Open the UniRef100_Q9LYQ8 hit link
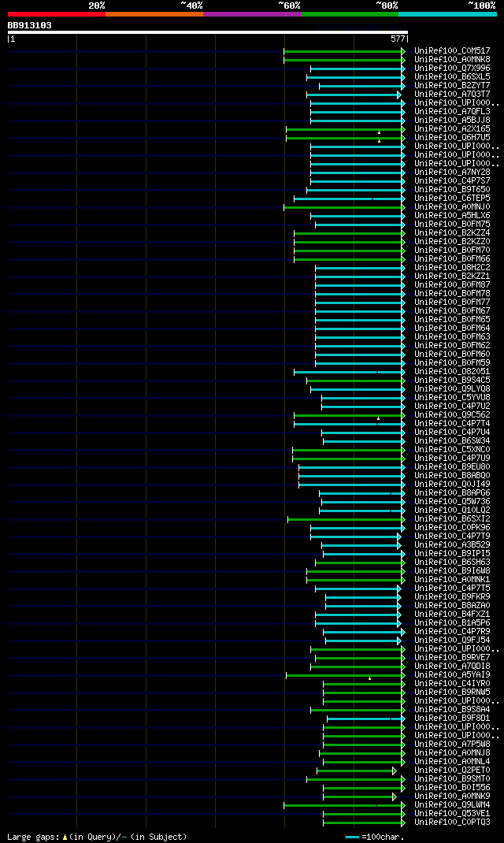This screenshot has height=843, width=504. [x=452, y=388]
